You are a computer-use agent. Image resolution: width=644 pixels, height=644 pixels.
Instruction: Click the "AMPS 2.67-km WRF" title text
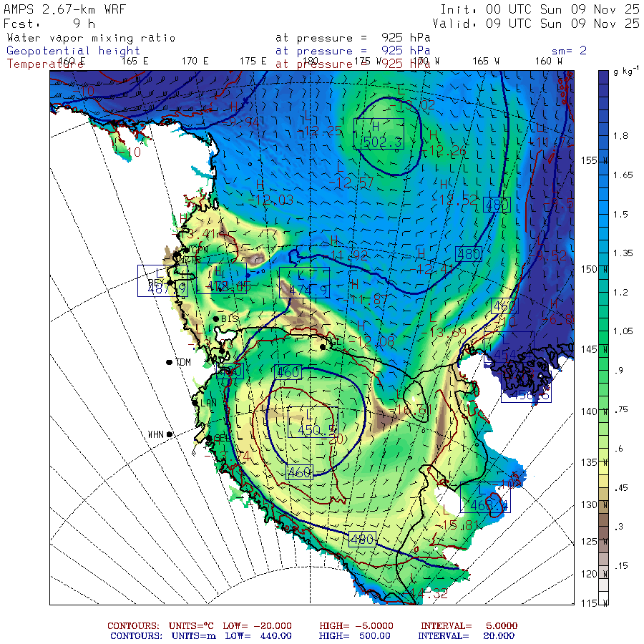point(64,9)
